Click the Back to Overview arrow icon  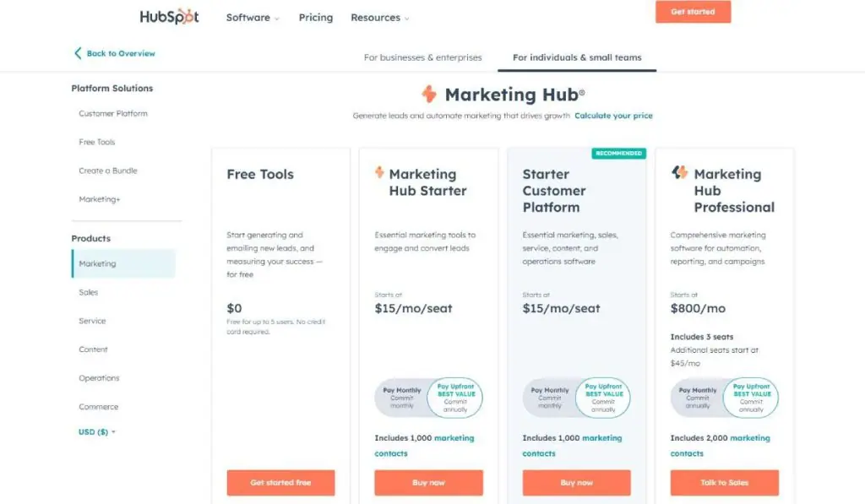tap(78, 53)
